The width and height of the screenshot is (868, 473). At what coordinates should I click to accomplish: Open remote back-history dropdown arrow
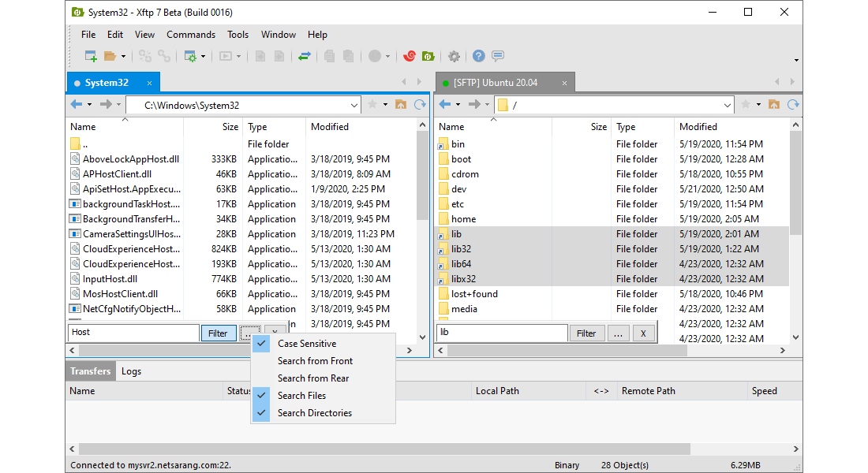click(458, 105)
